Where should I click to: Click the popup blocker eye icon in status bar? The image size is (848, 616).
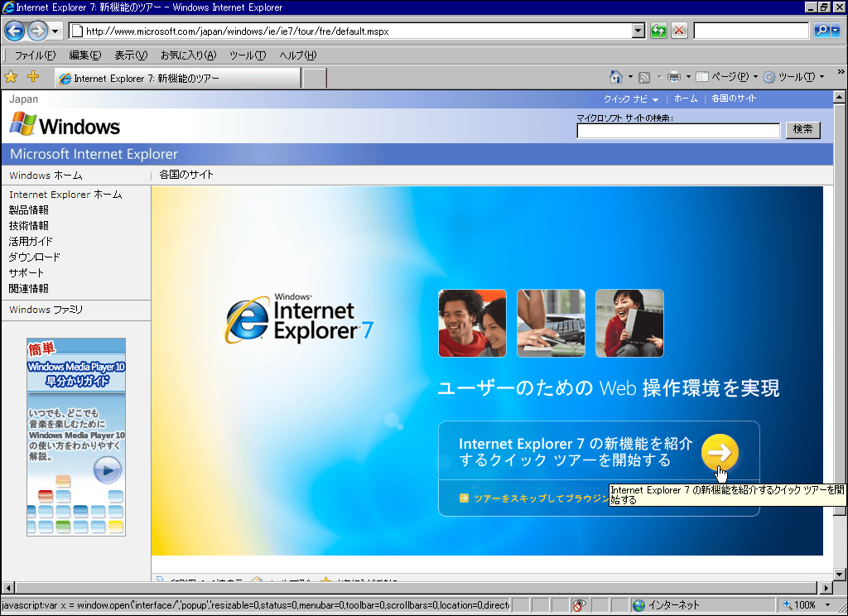point(579,605)
